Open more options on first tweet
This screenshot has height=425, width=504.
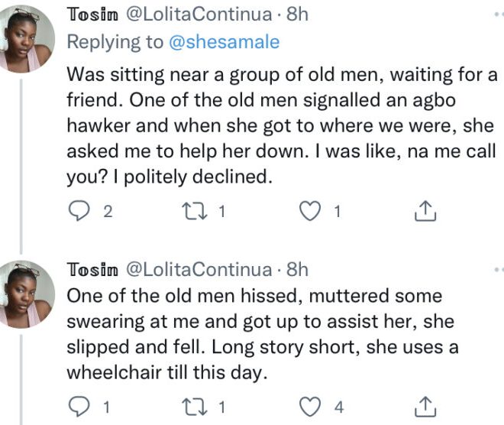click(498, 15)
